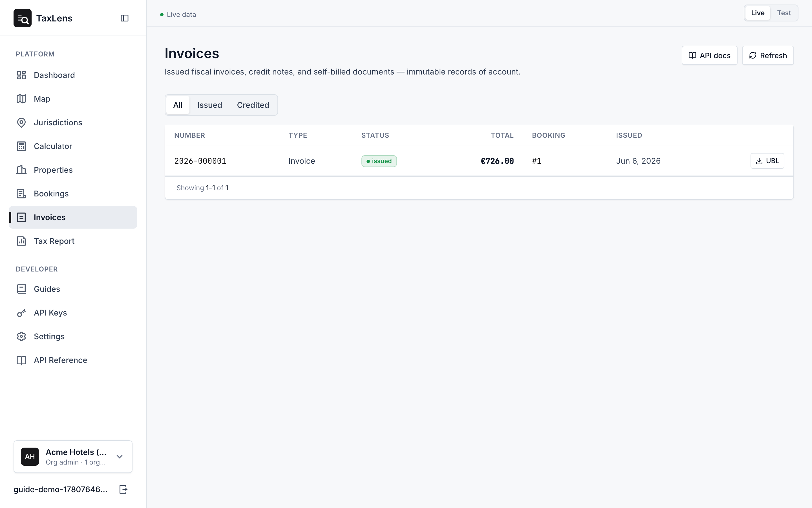Click the Guides book icon

21,289
